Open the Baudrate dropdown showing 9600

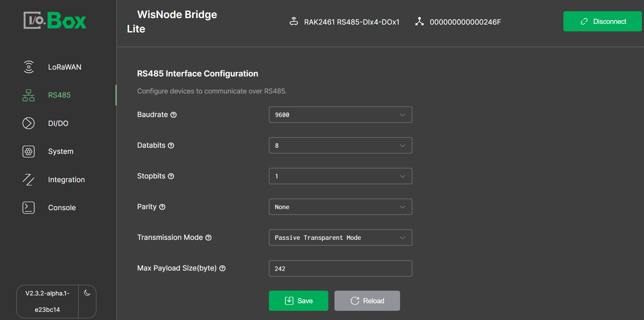pos(340,115)
